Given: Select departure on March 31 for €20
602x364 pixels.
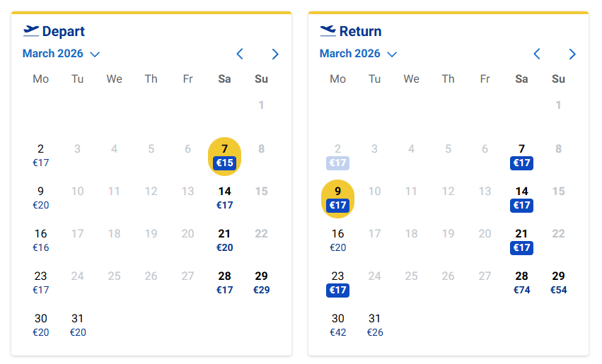Looking at the screenshot, I should click(x=78, y=325).
